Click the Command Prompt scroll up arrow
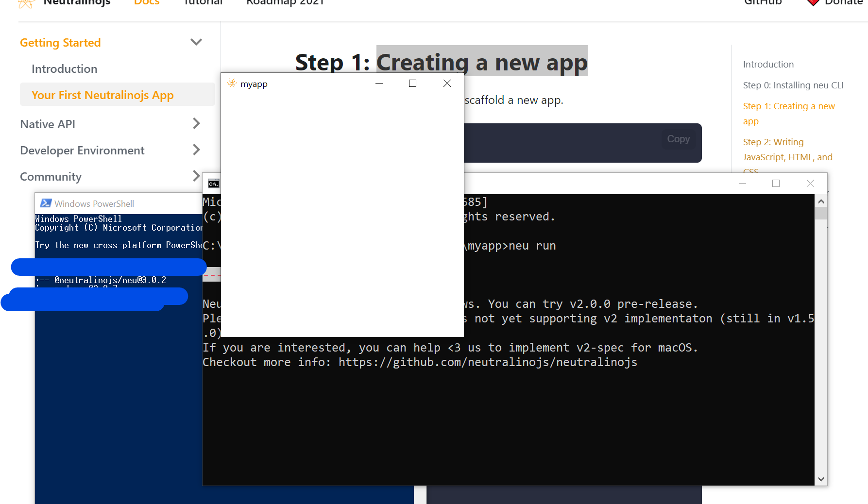Viewport: 868px width, 504px height. click(821, 201)
